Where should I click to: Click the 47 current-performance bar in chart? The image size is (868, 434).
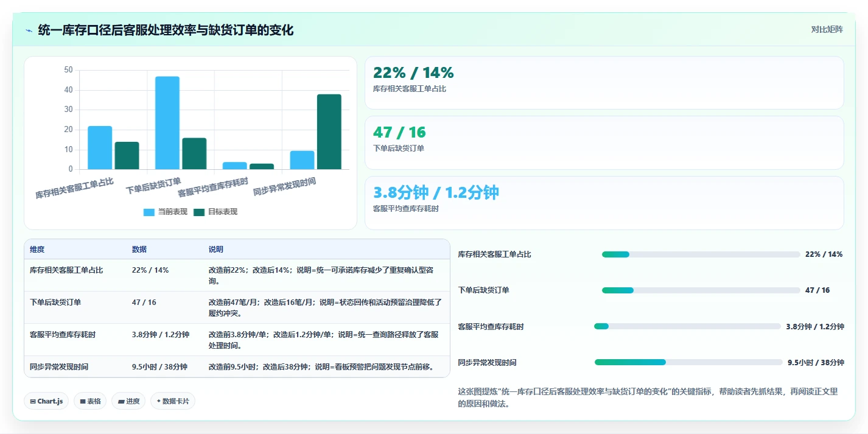point(167,123)
